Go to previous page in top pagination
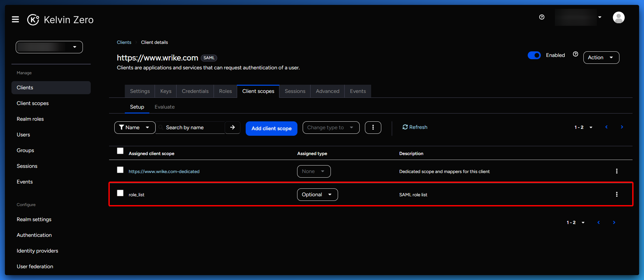The image size is (644, 280). coord(606,127)
